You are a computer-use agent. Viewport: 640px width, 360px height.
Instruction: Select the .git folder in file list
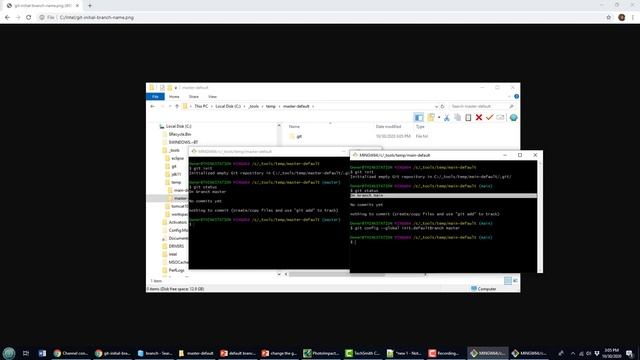click(x=296, y=136)
